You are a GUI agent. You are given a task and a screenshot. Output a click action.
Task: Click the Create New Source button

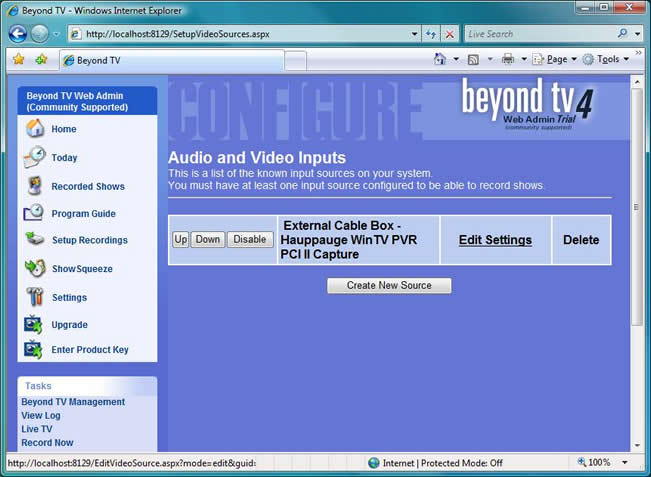(x=389, y=286)
